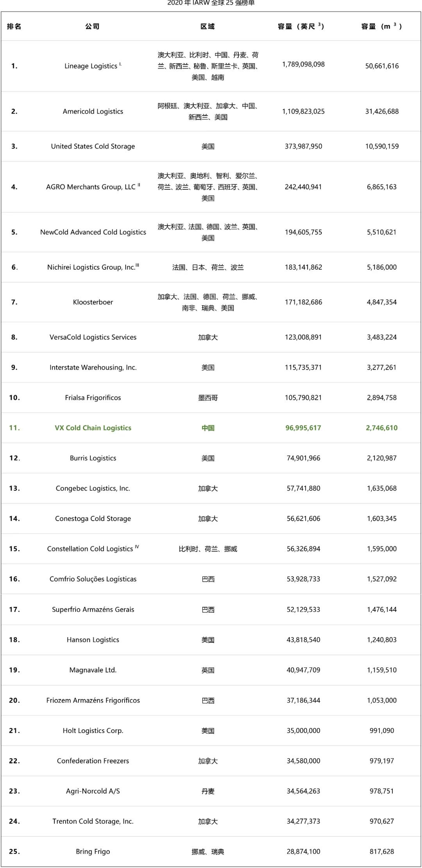The width and height of the screenshot is (422, 868).
Task: Click the value 970,627
Action: pos(382,821)
